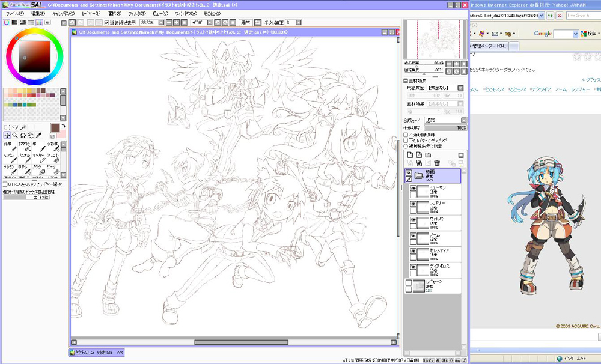The image size is (601, 364).
Task: Show the color wheel panel
Action: (7, 23)
